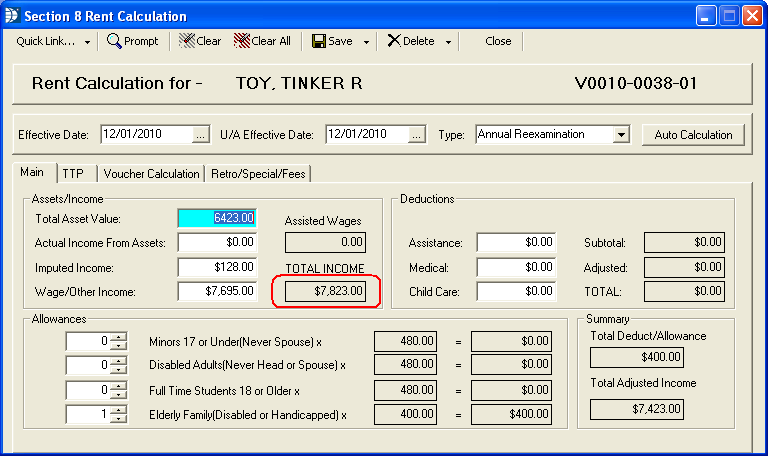
Task: Open Effective Date picker ellipsis button
Action: pyautogui.click(x=201, y=135)
